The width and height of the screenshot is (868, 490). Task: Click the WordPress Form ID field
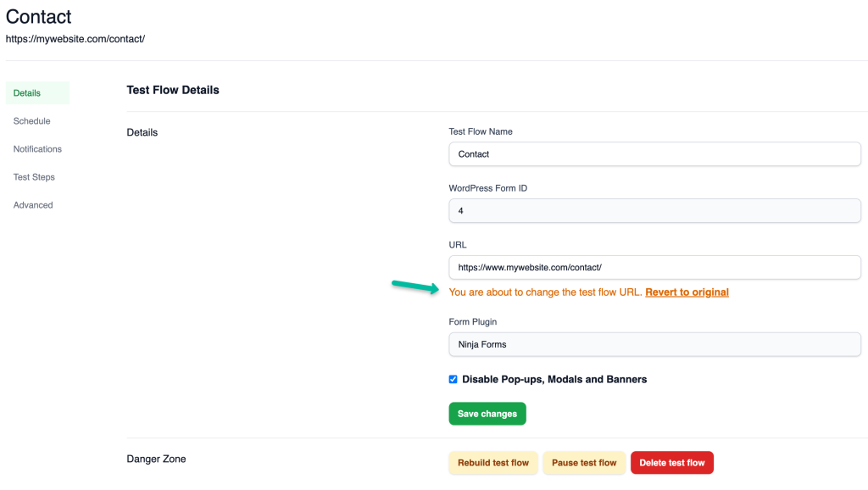pyautogui.click(x=654, y=211)
